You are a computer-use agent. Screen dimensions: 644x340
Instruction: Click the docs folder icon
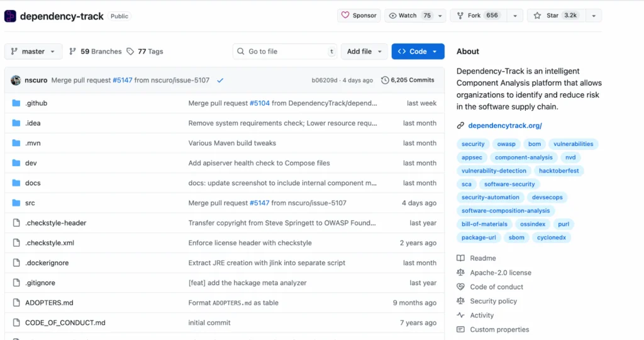16,183
